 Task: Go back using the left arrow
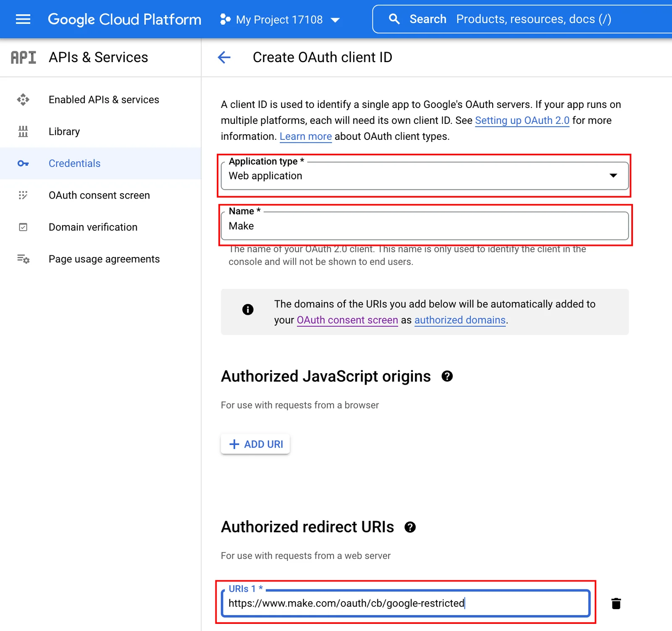pos(224,58)
